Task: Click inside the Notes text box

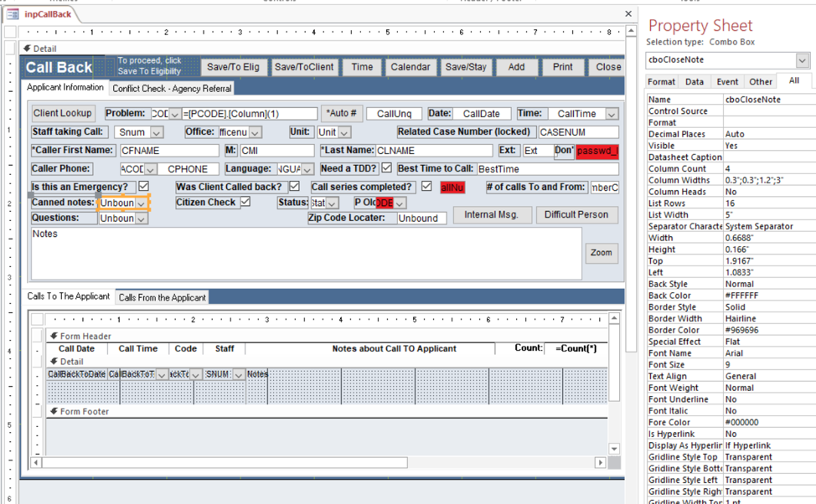Action: (x=302, y=253)
